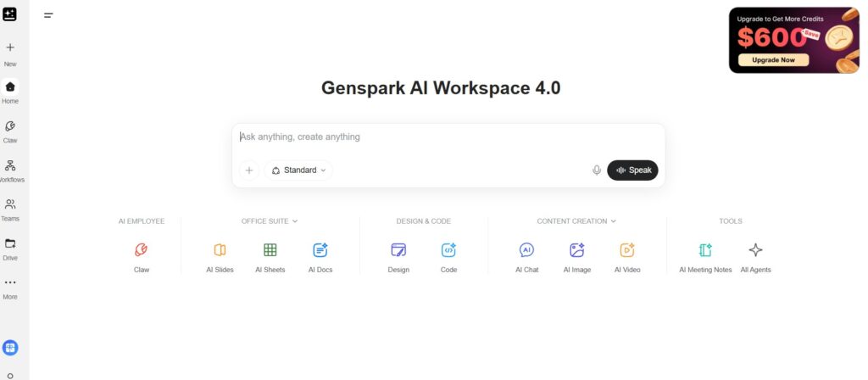Focus the Ask anything input field
The width and height of the screenshot is (868, 380).
pyautogui.click(x=448, y=137)
